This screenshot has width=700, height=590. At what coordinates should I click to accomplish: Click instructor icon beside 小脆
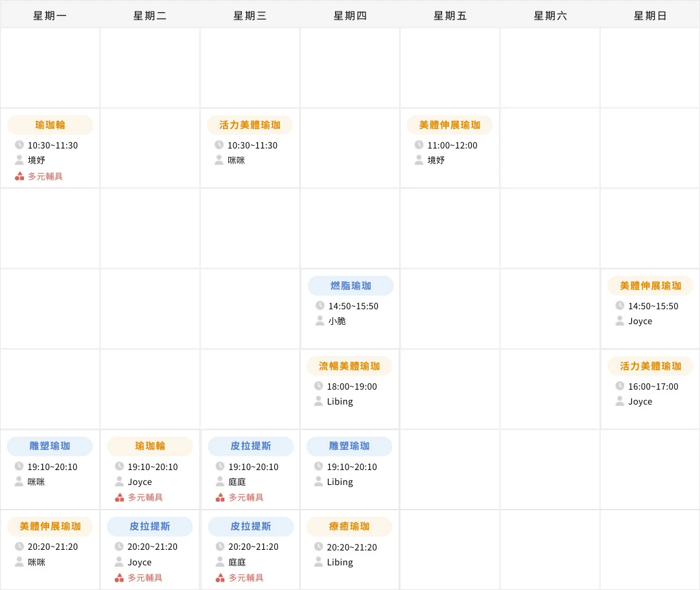320,320
